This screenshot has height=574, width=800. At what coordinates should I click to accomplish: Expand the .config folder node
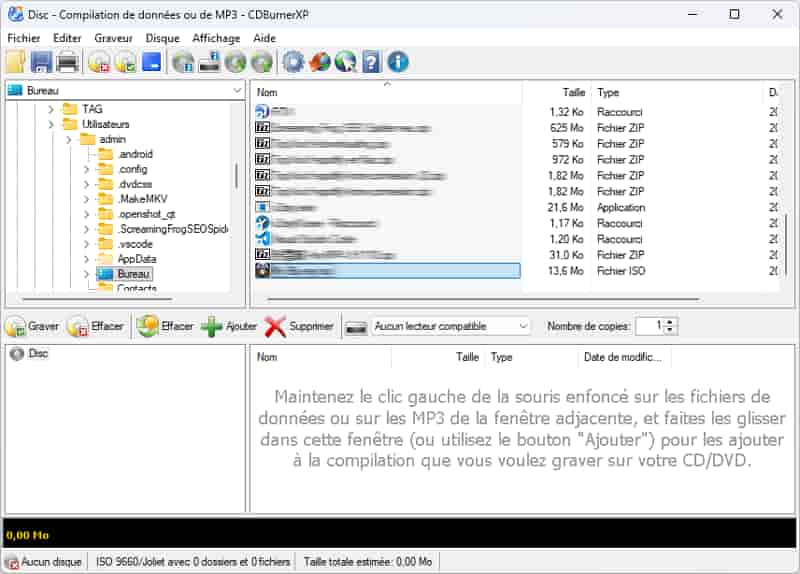pos(86,169)
